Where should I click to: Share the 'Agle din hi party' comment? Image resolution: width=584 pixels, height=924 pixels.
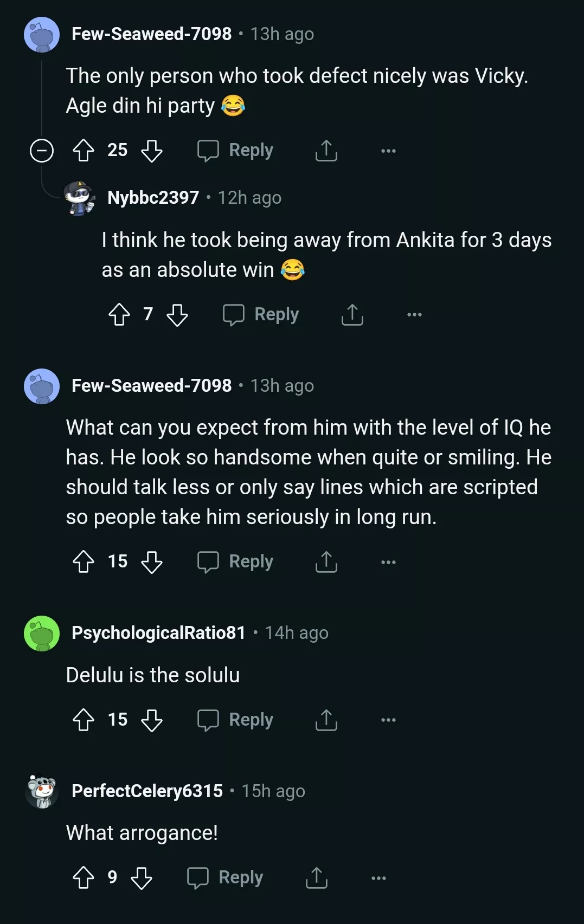pyautogui.click(x=326, y=150)
